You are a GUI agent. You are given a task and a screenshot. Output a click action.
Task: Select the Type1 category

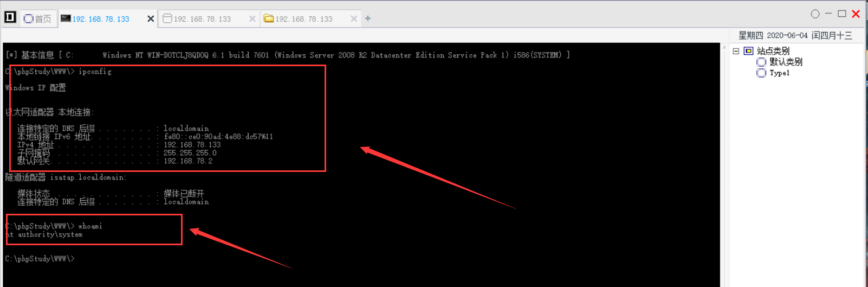(x=779, y=73)
